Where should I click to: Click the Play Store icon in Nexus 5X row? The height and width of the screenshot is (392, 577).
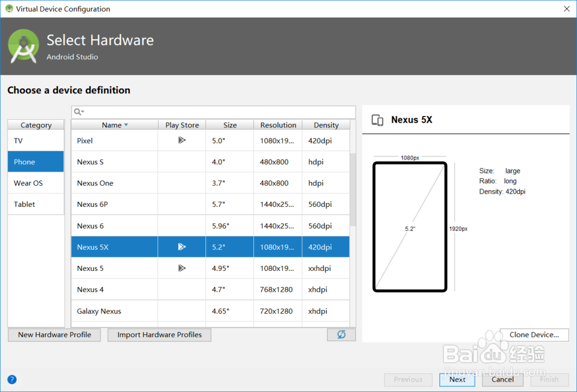[x=182, y=247]
